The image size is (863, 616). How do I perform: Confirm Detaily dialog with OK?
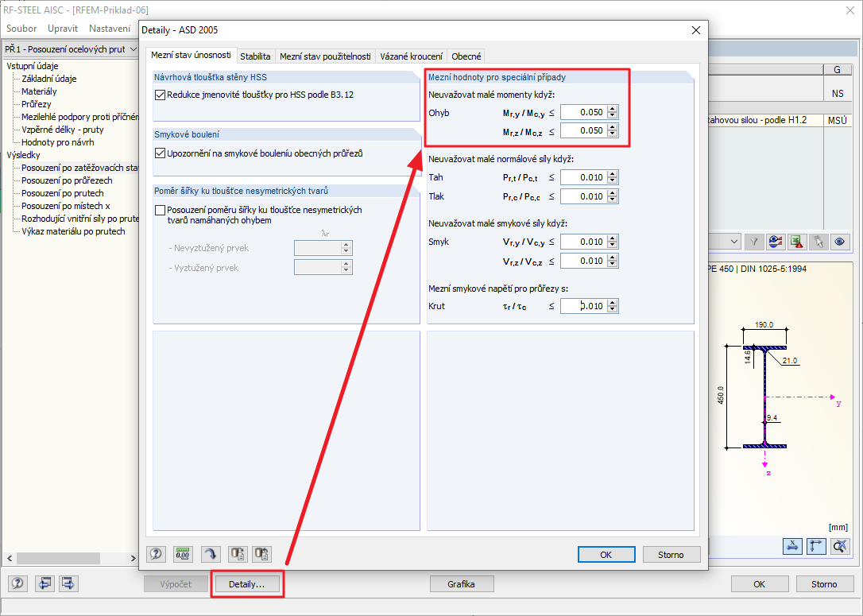pyautogui.click(x=606, y=554)
